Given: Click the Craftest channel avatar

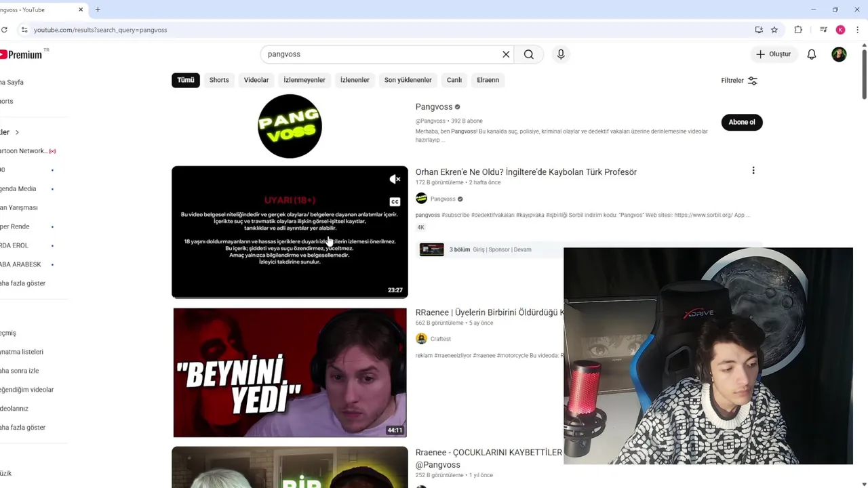Looking at the screenshot, I should 421,339.
